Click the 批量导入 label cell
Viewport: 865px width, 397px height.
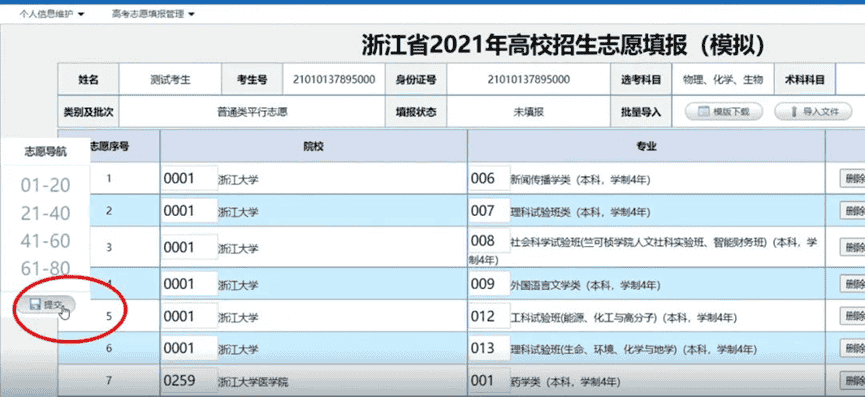point(640,112)
